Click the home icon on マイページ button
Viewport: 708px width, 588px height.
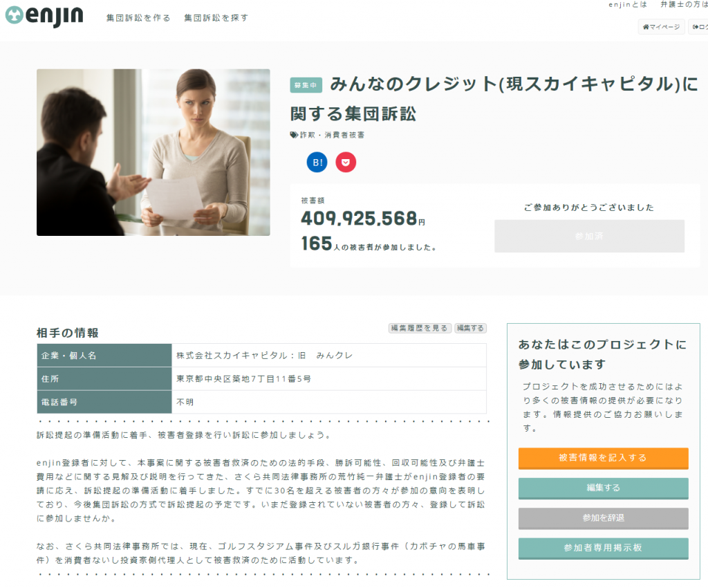(x=647, y=26)
